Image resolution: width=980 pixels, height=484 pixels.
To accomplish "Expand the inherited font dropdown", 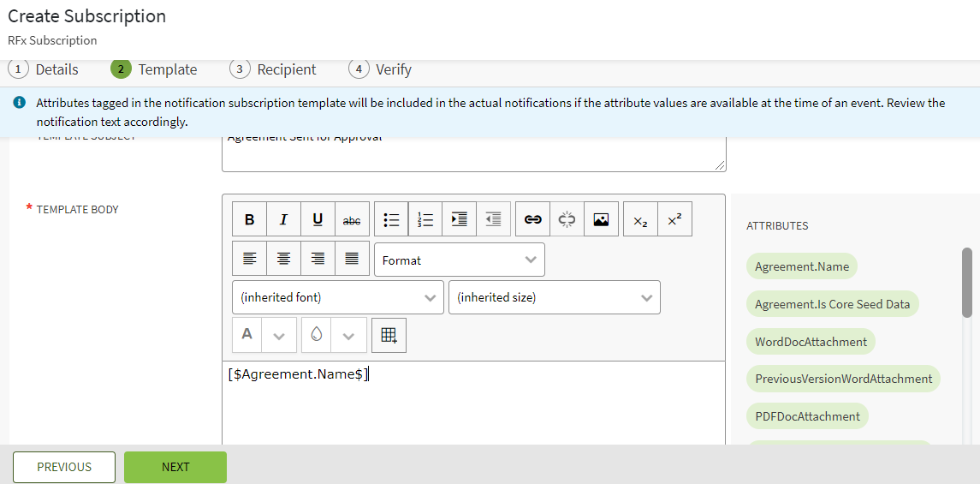I will click(x=337, y=297).
